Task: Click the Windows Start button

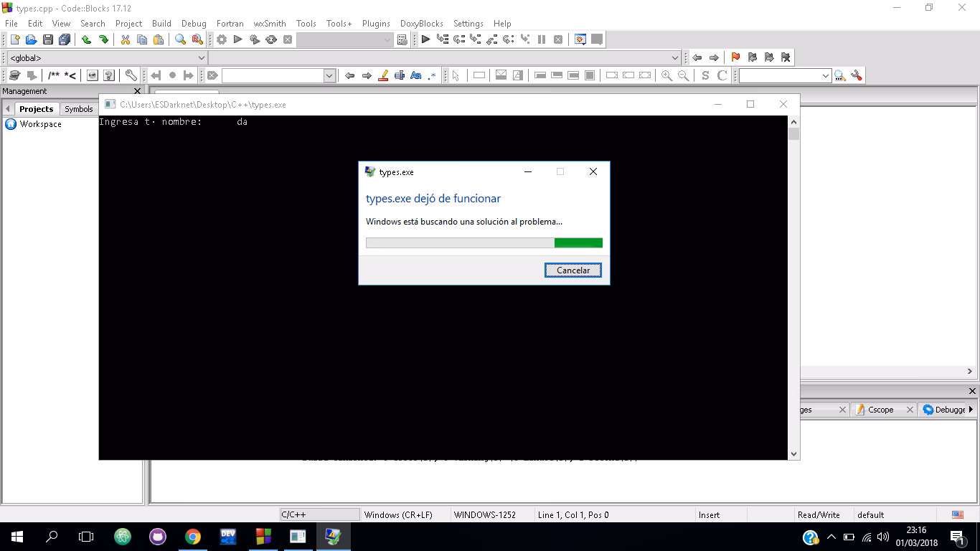Action: click(17, 537)
